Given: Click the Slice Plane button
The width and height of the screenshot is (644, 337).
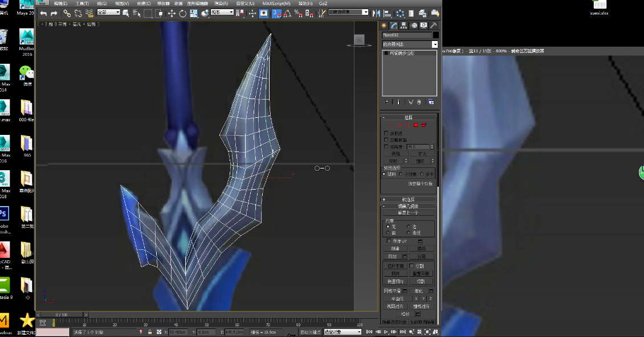Looking at the screenshot, I should (395, 266).
